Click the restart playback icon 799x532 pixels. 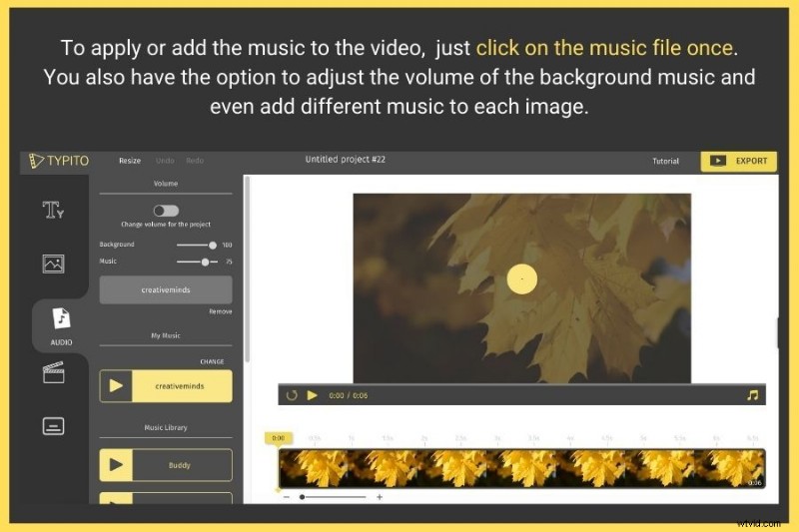pos(292,395)
